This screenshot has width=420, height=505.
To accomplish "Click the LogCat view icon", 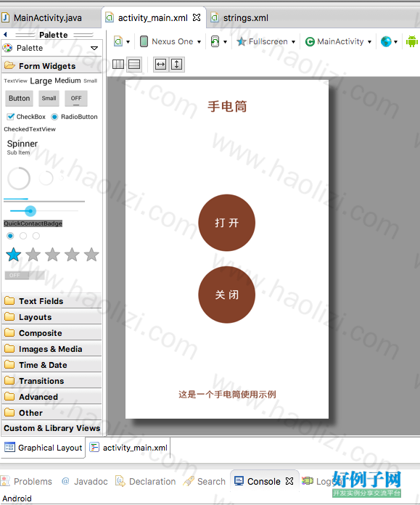I will (x=308, y=481).
